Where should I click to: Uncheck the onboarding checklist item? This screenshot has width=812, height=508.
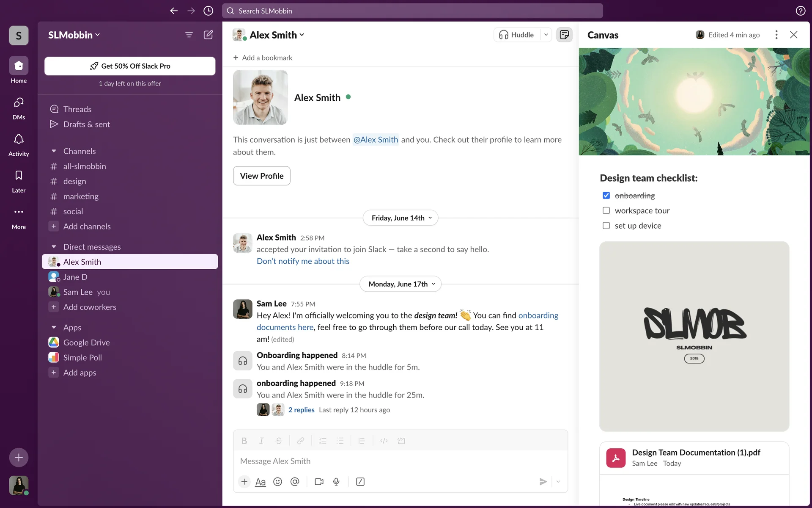point(606,196)
